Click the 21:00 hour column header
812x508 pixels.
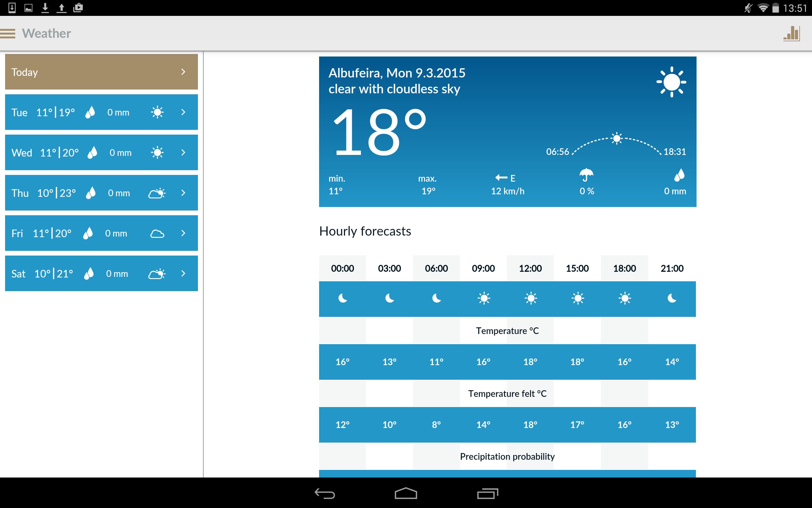[x=672, y=269]
